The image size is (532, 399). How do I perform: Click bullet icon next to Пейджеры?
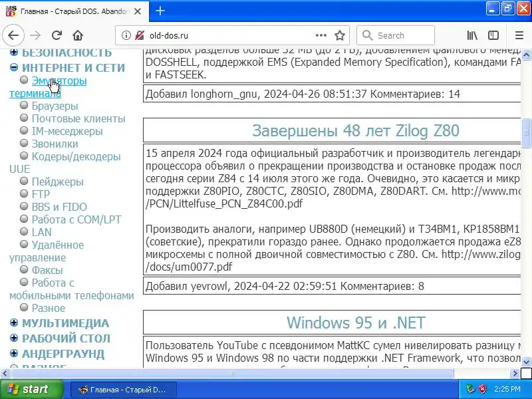coord(24,181)
